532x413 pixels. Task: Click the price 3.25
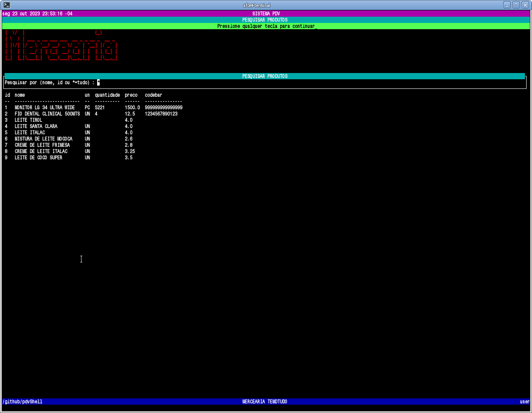coord(130,151)
